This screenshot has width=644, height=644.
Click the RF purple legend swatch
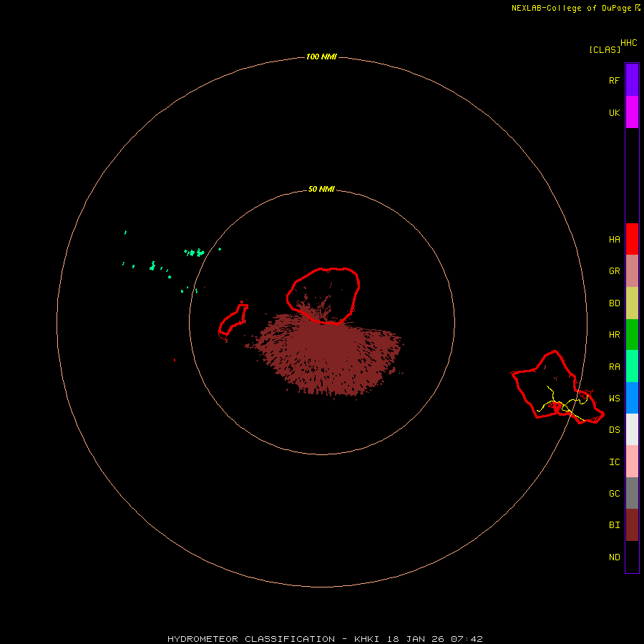click(632, 80)
